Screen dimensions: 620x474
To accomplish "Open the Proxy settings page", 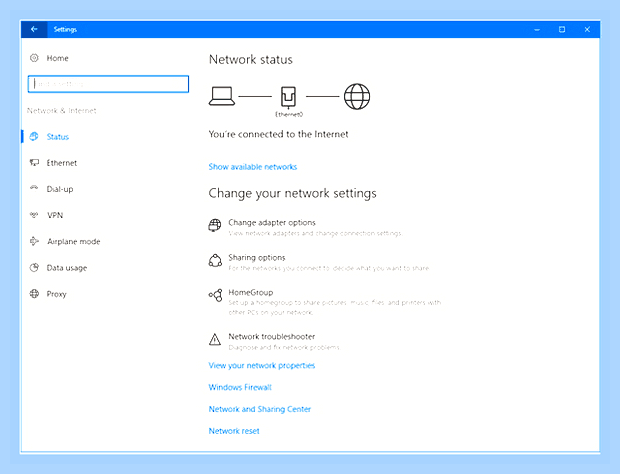I will tap(57, 294).
